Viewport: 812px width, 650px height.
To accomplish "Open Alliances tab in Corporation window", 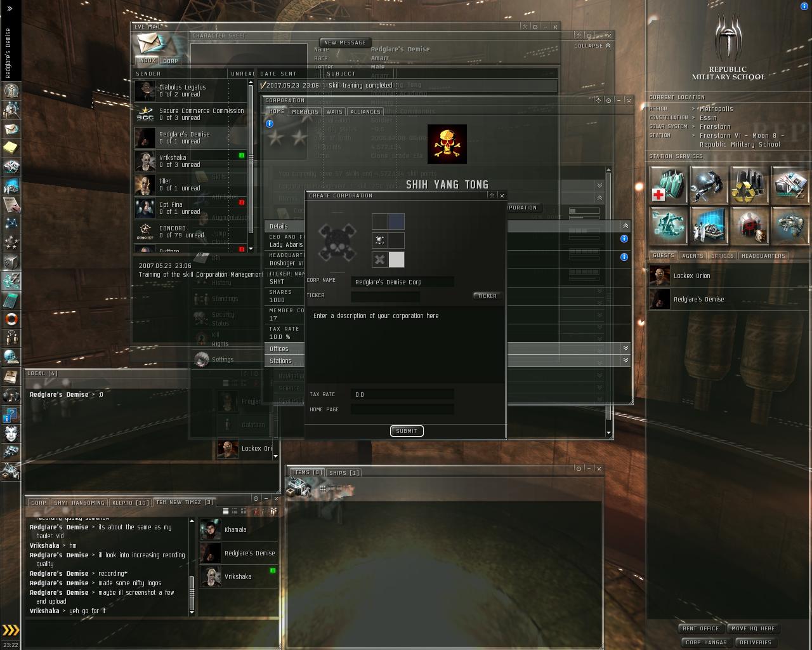I will [365, 112].
